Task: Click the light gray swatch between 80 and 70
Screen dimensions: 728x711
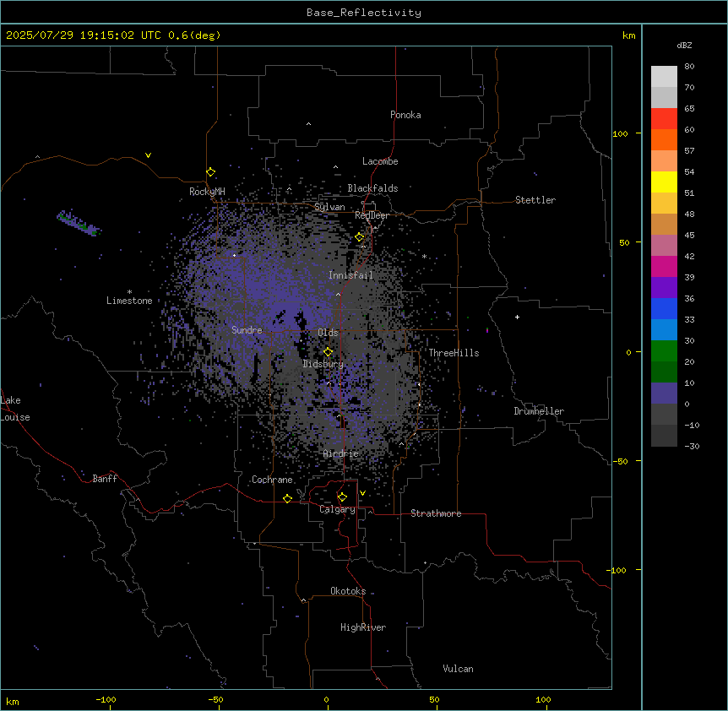Action: tap(664, 77)
